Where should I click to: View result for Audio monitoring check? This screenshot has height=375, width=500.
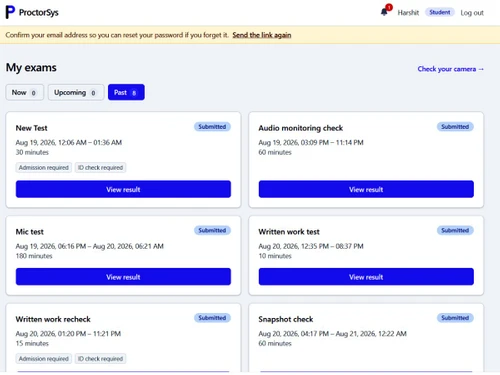(x=366, y=189)
